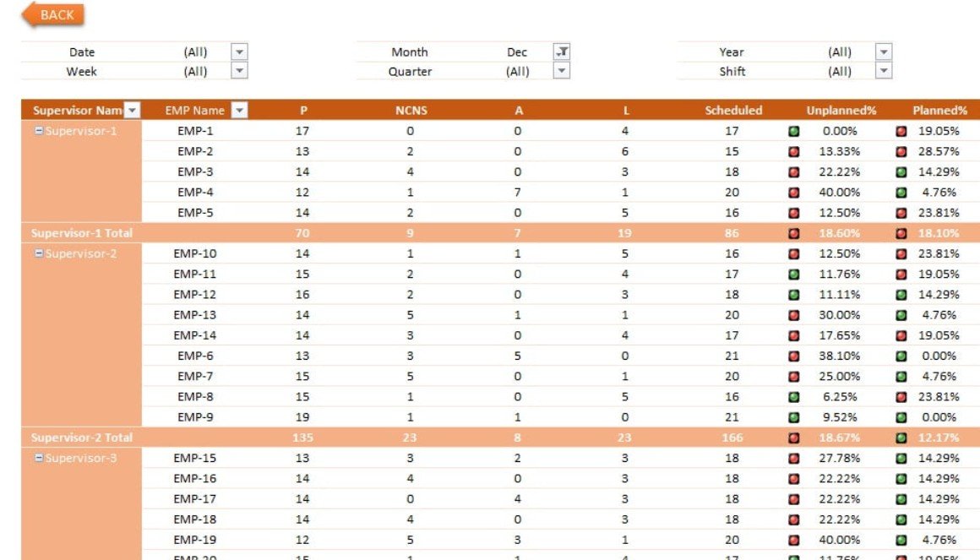Collapse the Supervisor-3 group

point(39,458)
